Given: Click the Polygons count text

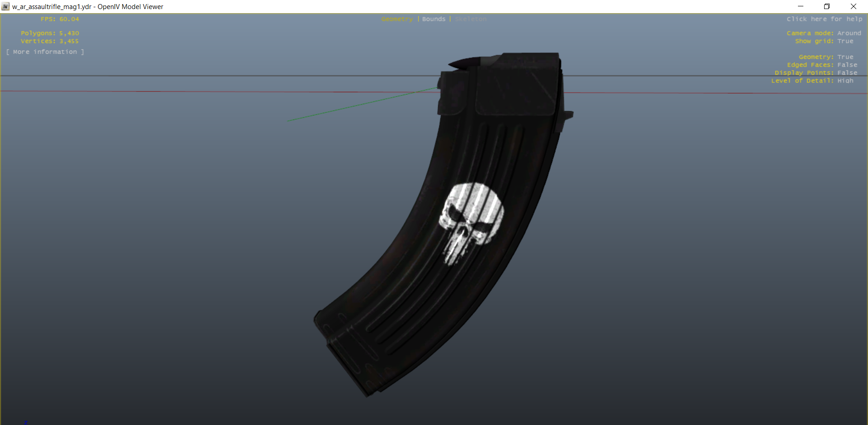Looking at the screenshot, I should click(x=50, y=33).
